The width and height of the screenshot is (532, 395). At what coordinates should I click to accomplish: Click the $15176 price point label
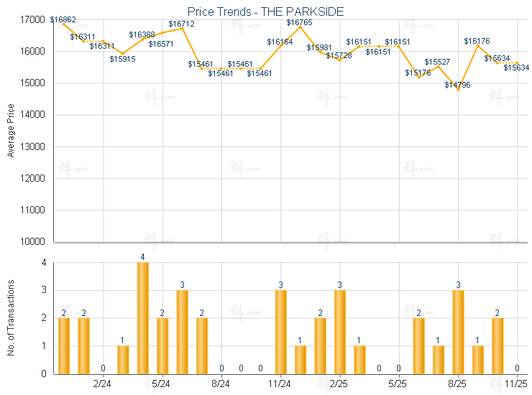click(418, 73)
